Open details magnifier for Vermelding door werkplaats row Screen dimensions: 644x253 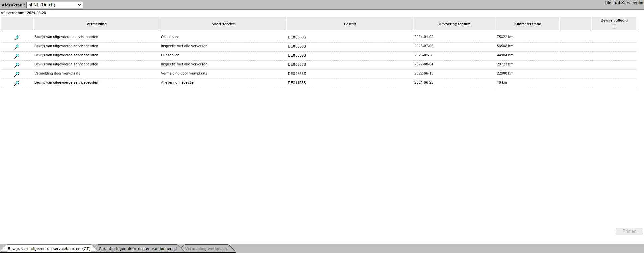17,74
